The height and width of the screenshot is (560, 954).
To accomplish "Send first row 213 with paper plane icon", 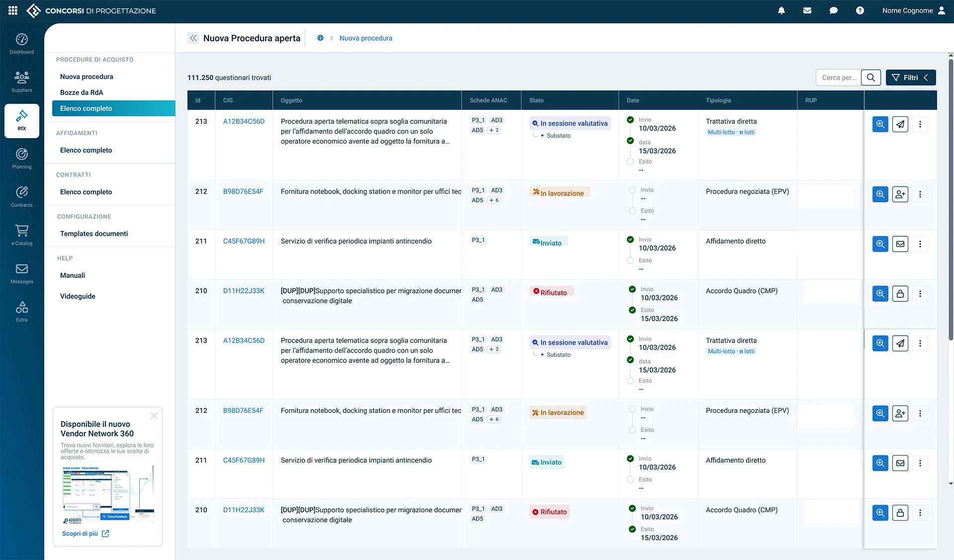I will pyautogui.click(x=900, y=124).
